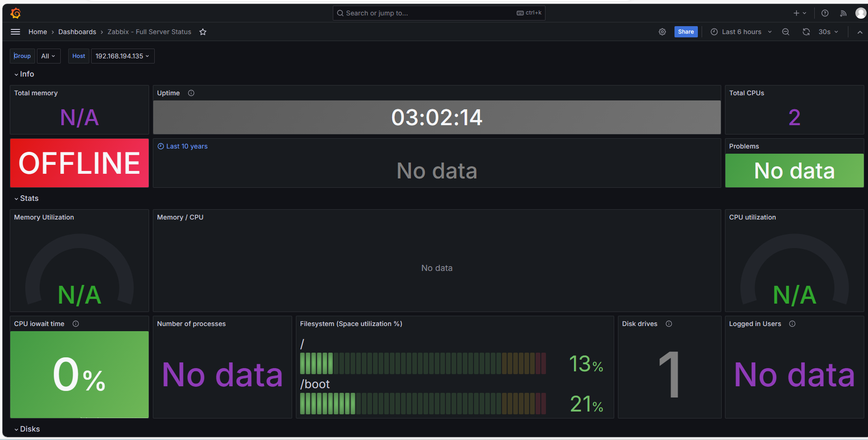Click the uptime value 03:02:14

point(437,117)
